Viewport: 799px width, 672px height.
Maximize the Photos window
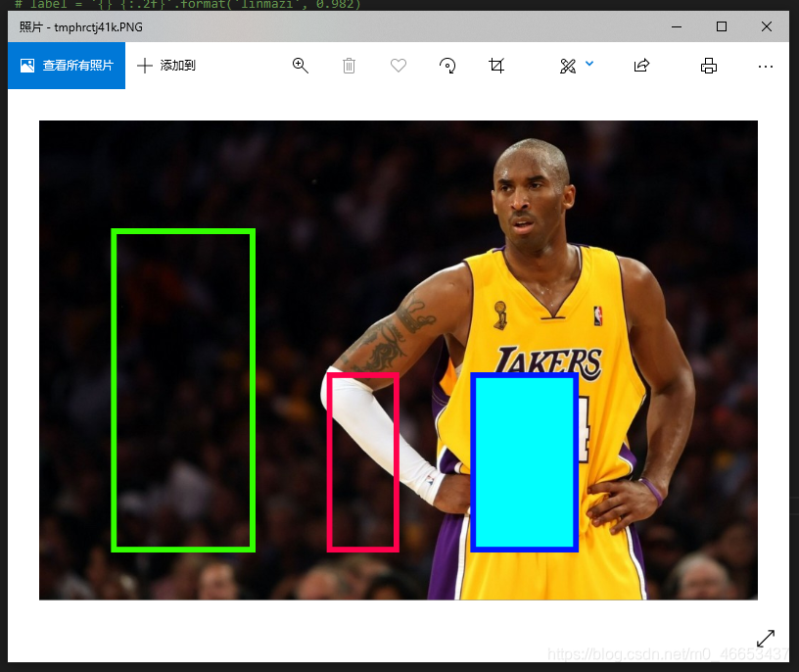click(722, 26)
